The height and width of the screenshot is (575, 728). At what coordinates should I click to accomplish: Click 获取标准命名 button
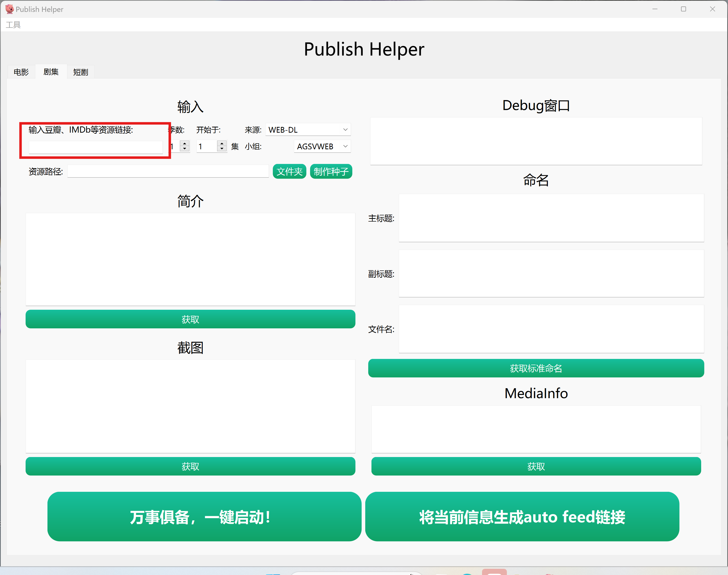536,368
